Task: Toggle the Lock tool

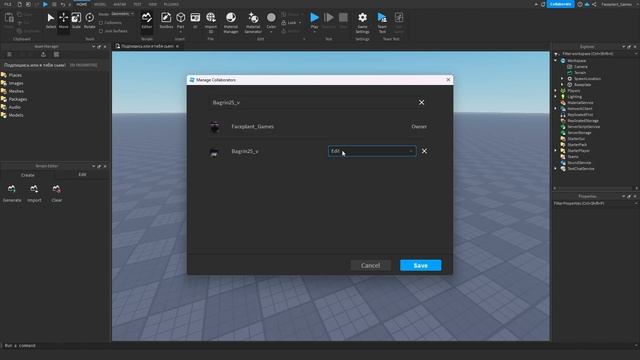Action: [291, 23]
